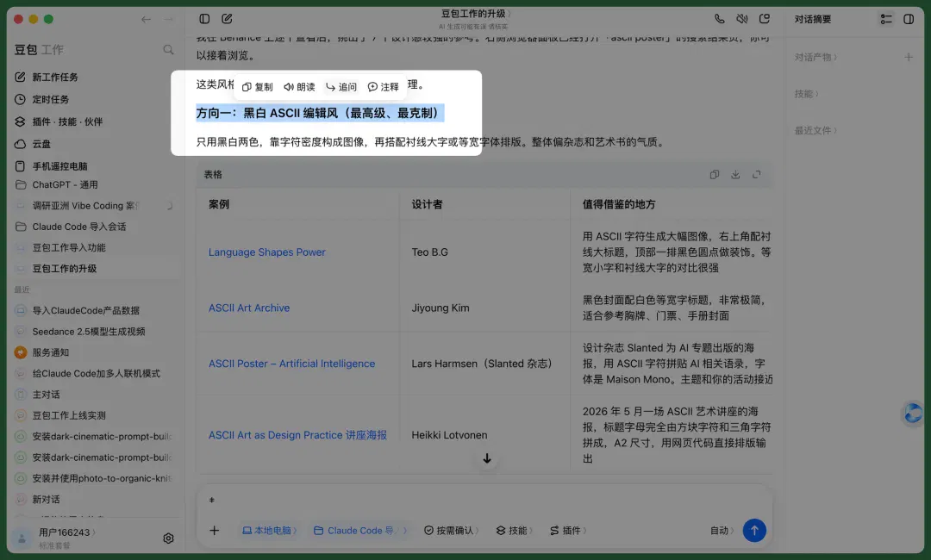The image size is (931, 560).
Task: Toggle the left sidebar panel icon
Action: pyautogui.click(x=204, y=19)
